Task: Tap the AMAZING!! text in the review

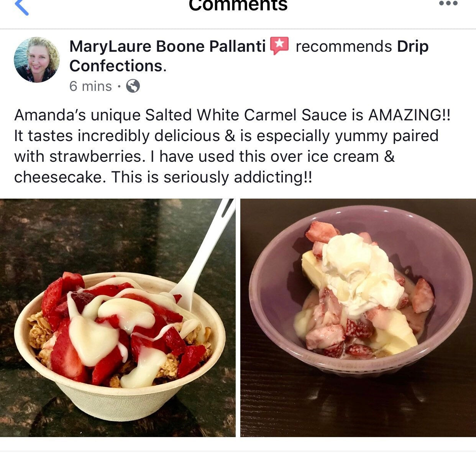Action: coord(409,115)
